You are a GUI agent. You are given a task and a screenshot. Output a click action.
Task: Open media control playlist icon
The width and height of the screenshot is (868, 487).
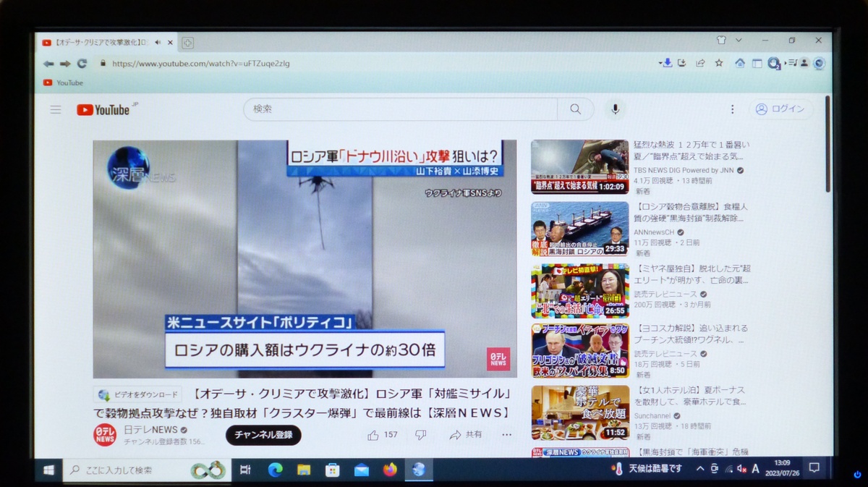coord(791,63)
